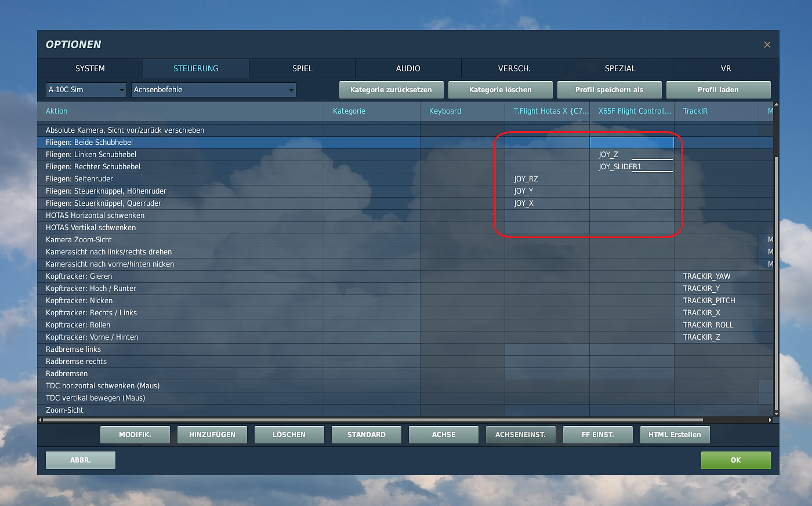Cancel using the ABBR. button
Screen dimensions: 812x506
pyautogui.click(x=81, y=460)
